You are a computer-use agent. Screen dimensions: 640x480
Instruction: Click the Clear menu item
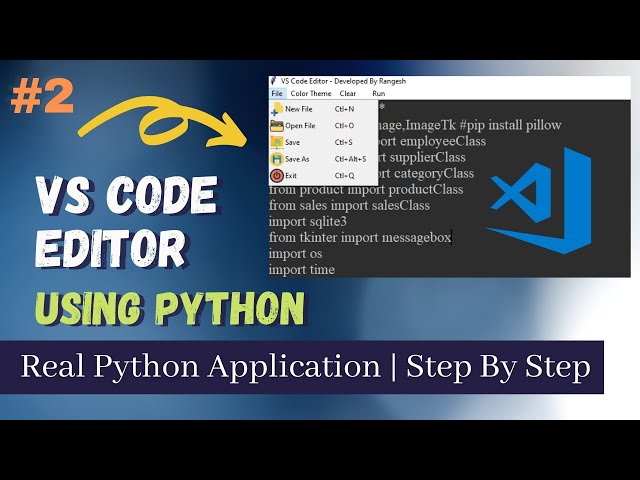[348, 93]
